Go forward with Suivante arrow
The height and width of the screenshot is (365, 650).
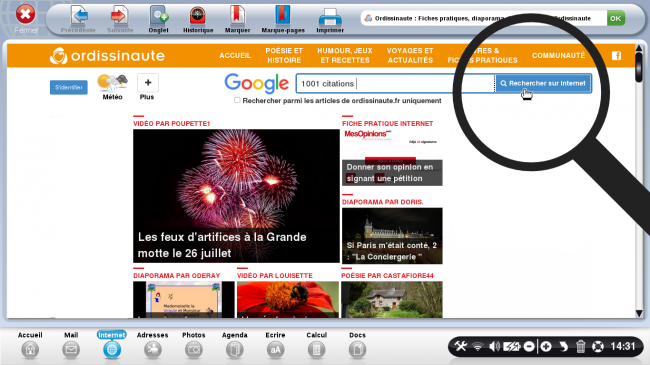point(120,16)
